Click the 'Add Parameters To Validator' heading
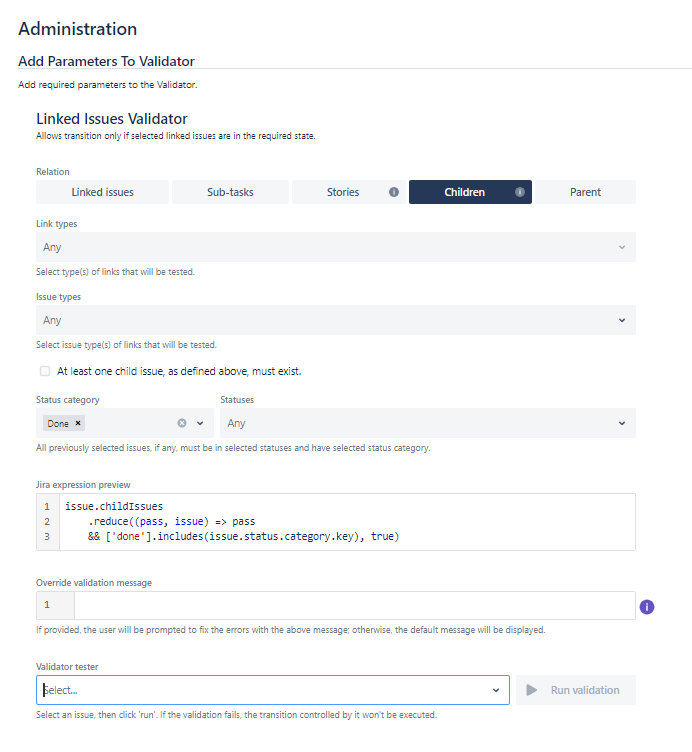This screenshot has height=752, width=692. [x=106, y=61]
